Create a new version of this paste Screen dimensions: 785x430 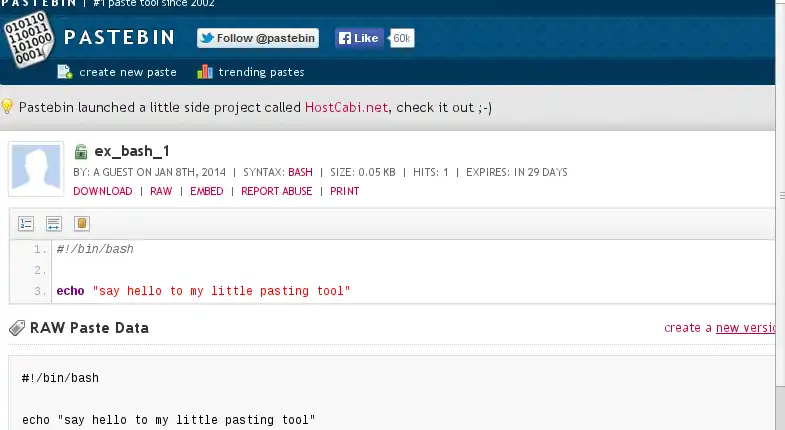pos(745,328)
